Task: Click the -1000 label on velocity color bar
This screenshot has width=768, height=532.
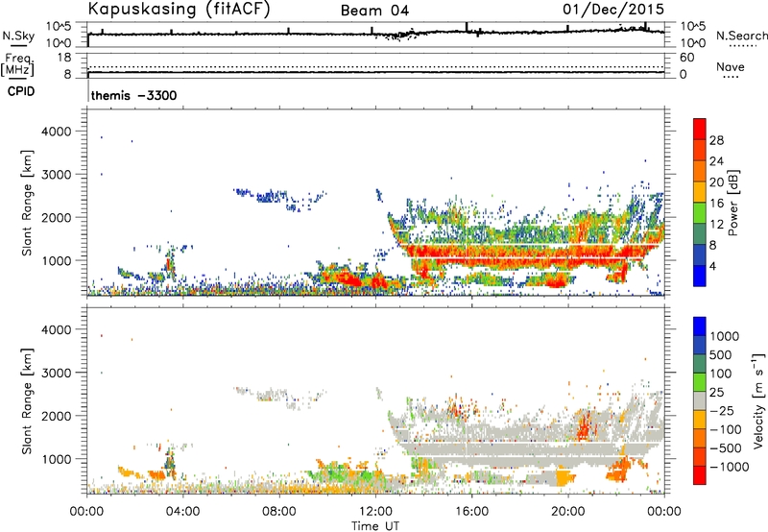Action: coord(729,467)
